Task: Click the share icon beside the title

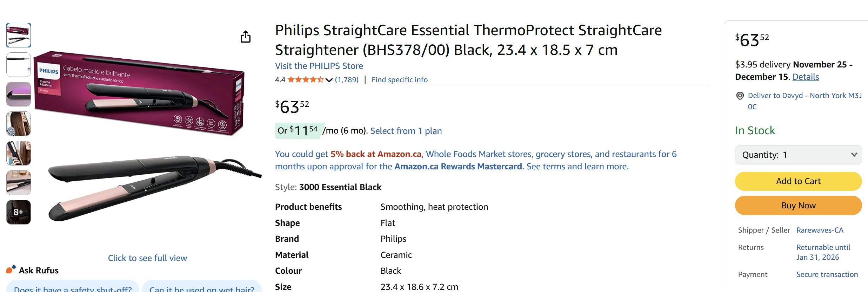Action: tap(246, 37)
